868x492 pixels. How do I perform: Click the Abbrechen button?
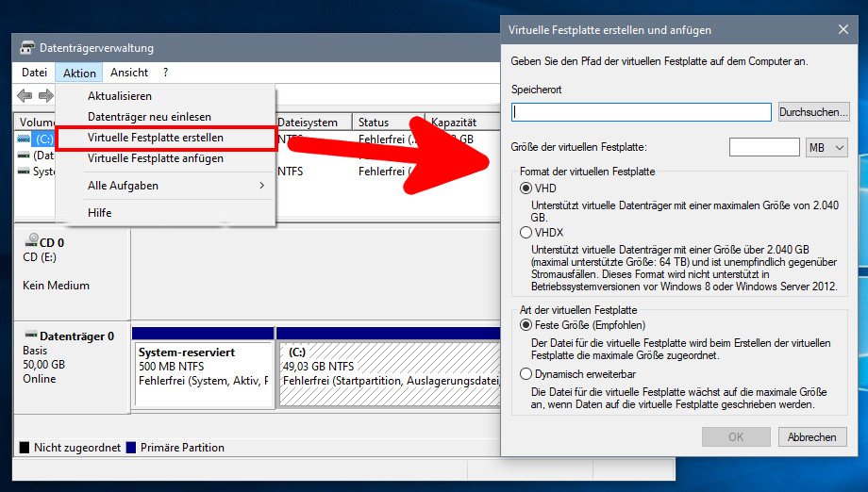811,437
